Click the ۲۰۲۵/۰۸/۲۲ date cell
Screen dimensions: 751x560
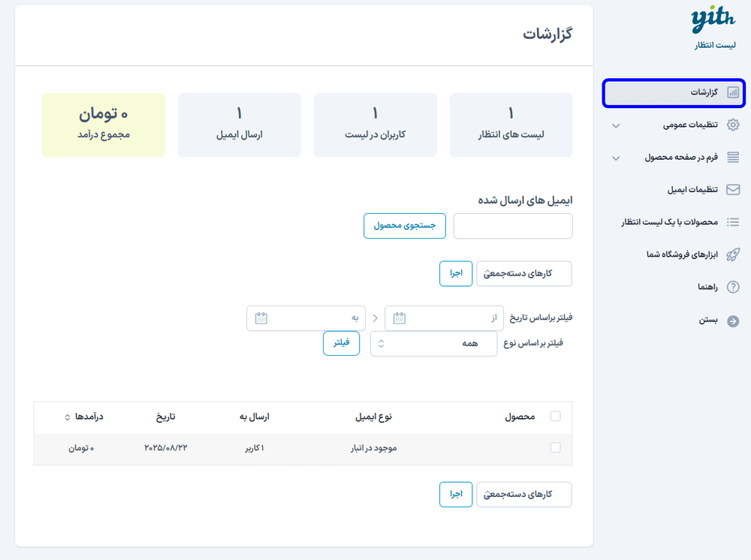166,448
